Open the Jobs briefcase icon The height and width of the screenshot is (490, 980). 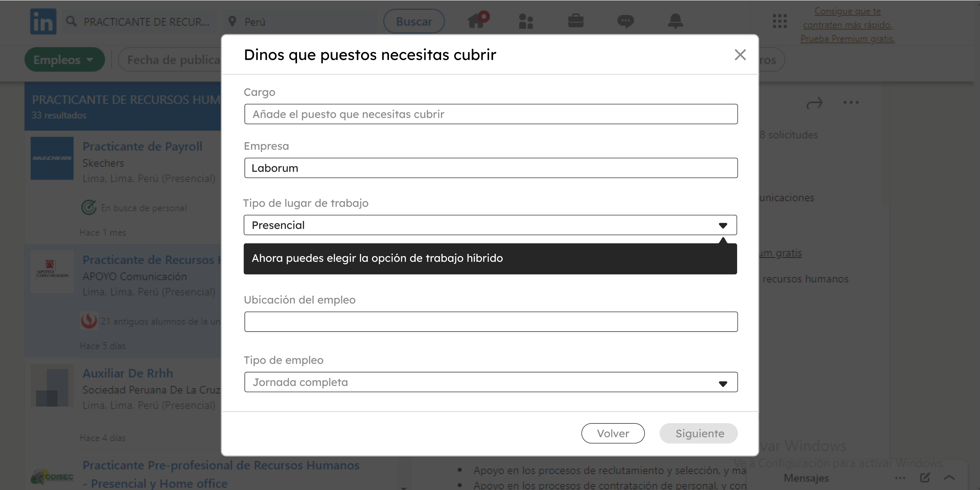pos(576,21)
